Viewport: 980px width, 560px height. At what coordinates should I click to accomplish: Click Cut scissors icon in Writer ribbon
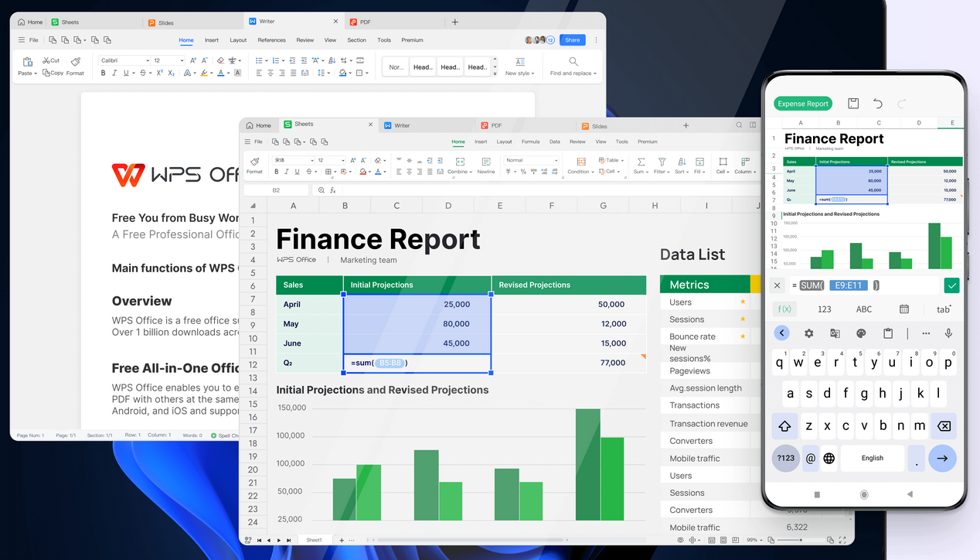[x=46, y=60]
